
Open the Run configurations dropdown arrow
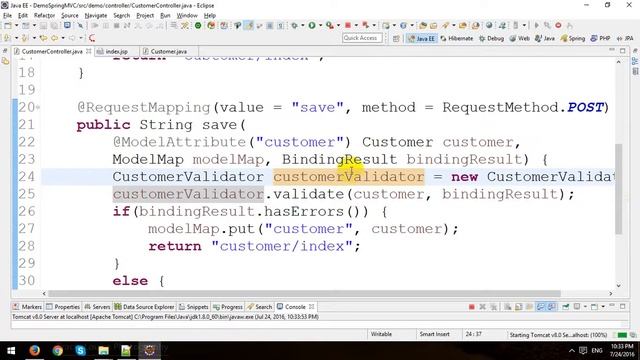pyautogui.click(x=320, y=25)
